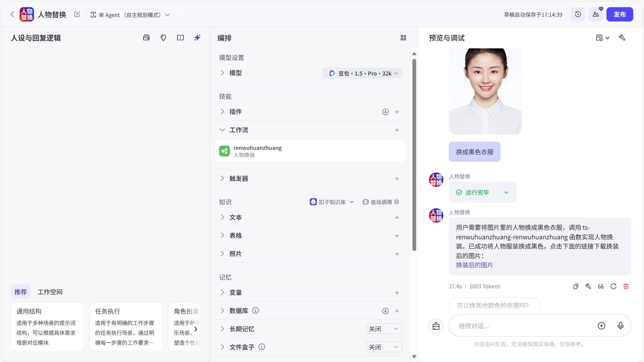Open the 豆包 1.5 Pro model selector
This screenshot has height=362, width=644.
pos(362,73)
